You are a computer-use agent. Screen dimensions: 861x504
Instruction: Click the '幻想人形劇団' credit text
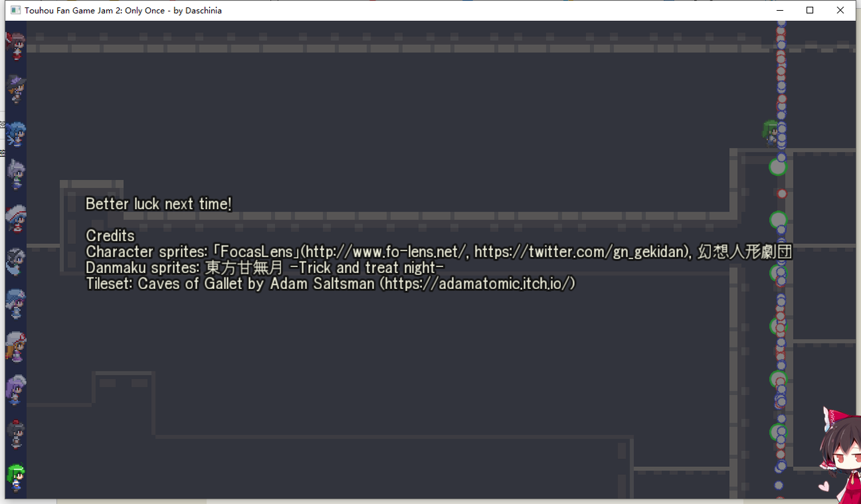(745, 252)
